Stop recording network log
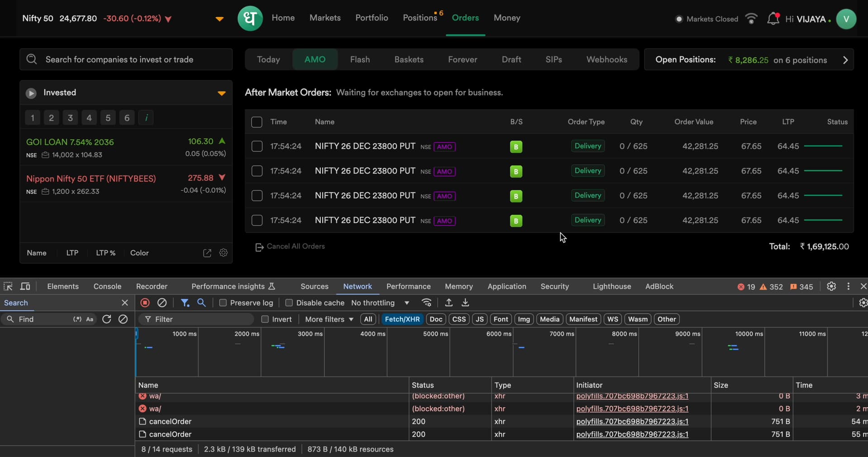This screenshot has height=457, width=868. pos(145,302)
